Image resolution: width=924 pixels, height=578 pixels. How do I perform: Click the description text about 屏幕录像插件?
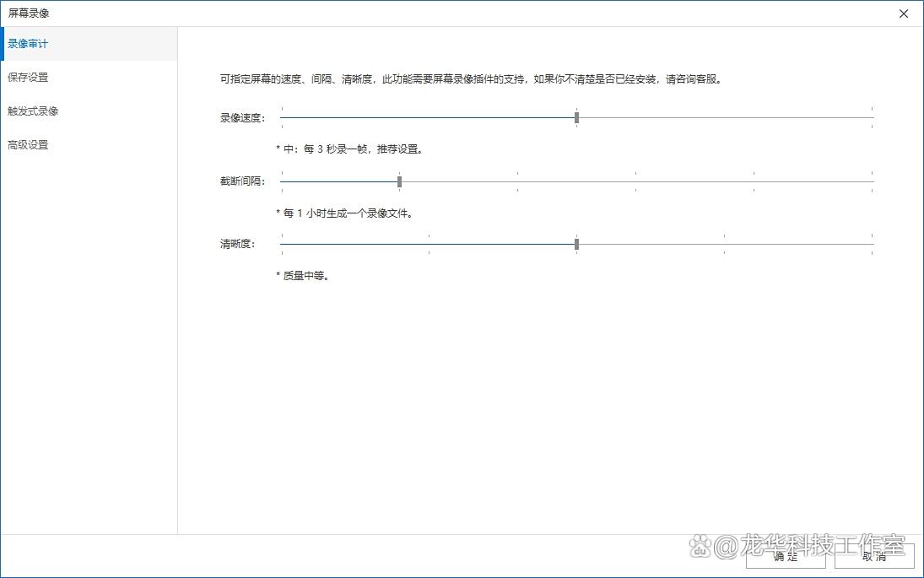[x=471, y=79]
